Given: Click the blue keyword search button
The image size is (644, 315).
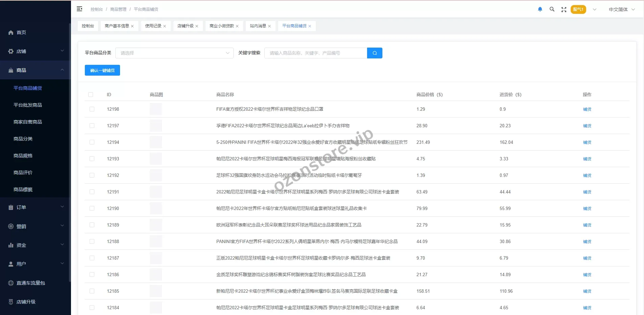Looking at the screenshot, I should 375,53.
